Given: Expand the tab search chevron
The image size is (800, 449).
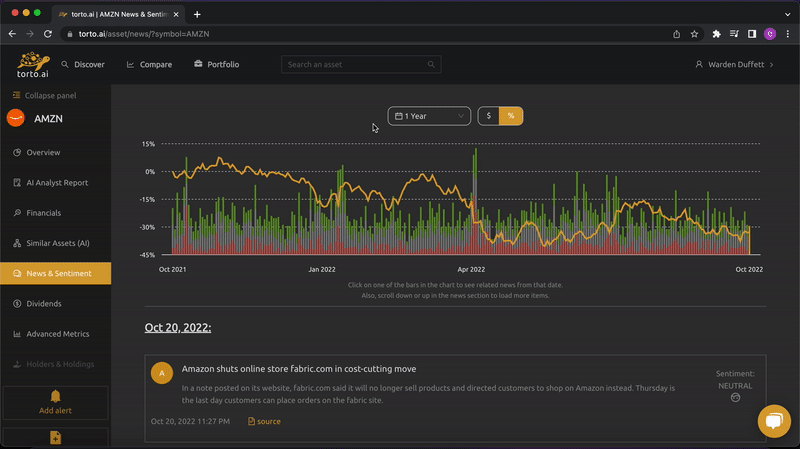Looking at the screenshot, I should (788, 14).
